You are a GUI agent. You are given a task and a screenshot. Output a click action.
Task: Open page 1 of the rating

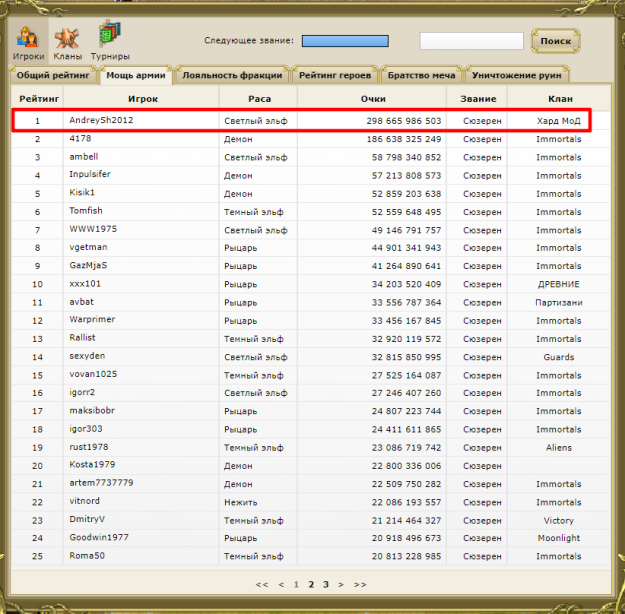coord(296,584)
